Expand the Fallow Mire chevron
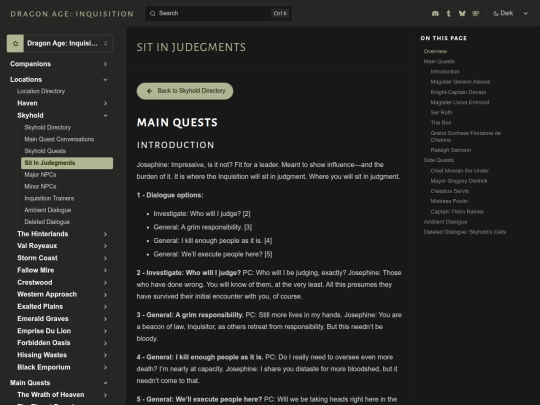Screen dimensions: 540x405 105,270
